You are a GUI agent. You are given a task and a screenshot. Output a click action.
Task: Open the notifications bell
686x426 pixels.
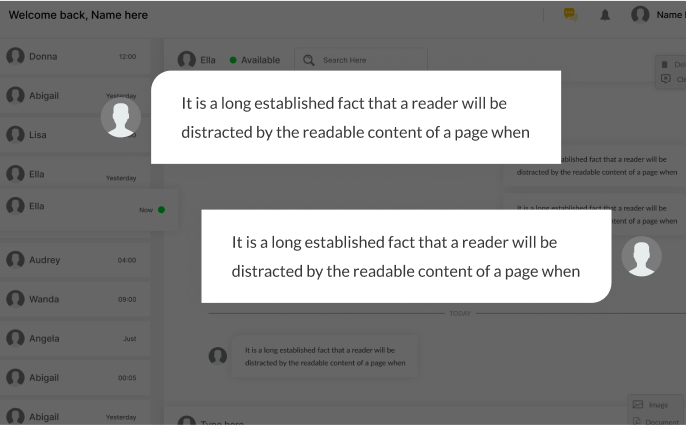point(605,15)
